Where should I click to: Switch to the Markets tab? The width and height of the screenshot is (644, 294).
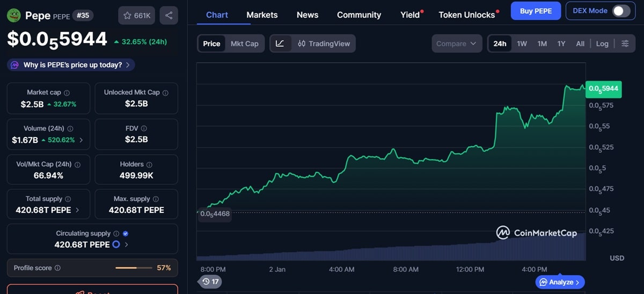click(x=262, y=15)
